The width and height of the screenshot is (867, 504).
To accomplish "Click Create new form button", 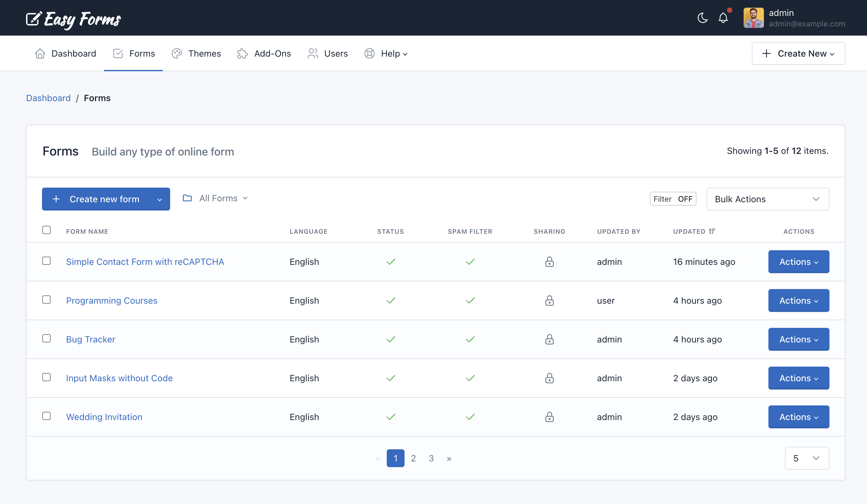I will click(106, 198).
